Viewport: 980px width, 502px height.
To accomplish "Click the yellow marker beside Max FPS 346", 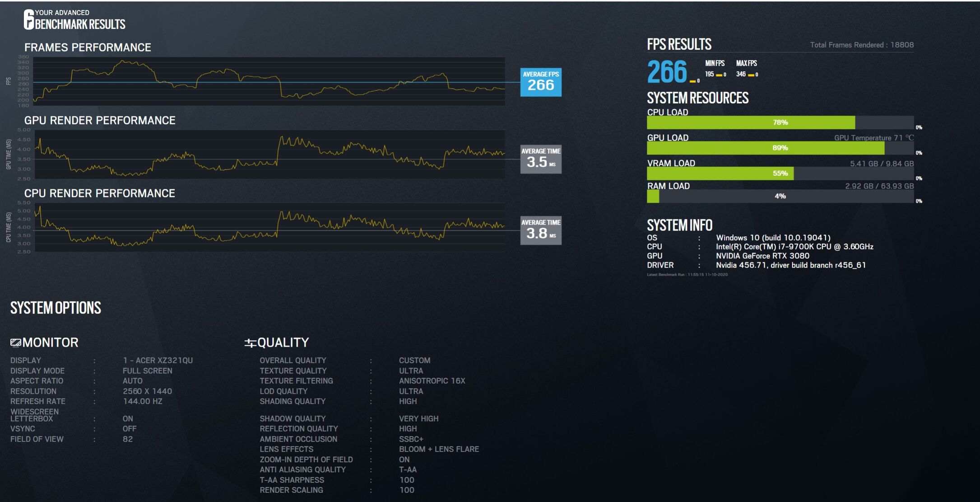I will [x=751, y=75].
